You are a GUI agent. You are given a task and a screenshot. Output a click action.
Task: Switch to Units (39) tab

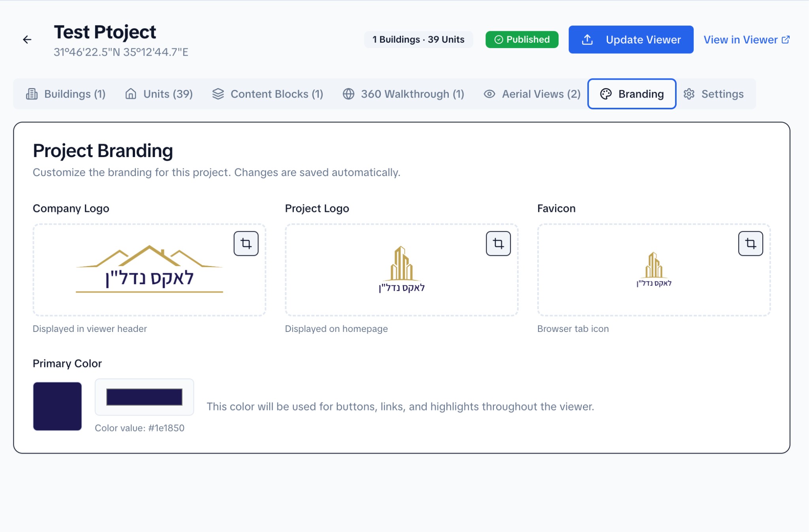pos(159,94)
